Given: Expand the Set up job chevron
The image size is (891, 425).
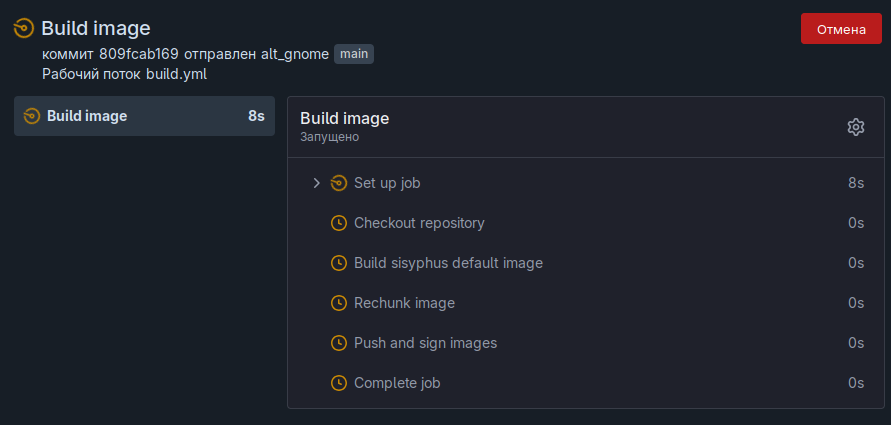Looking at the screenshot, I should (316, 183).
